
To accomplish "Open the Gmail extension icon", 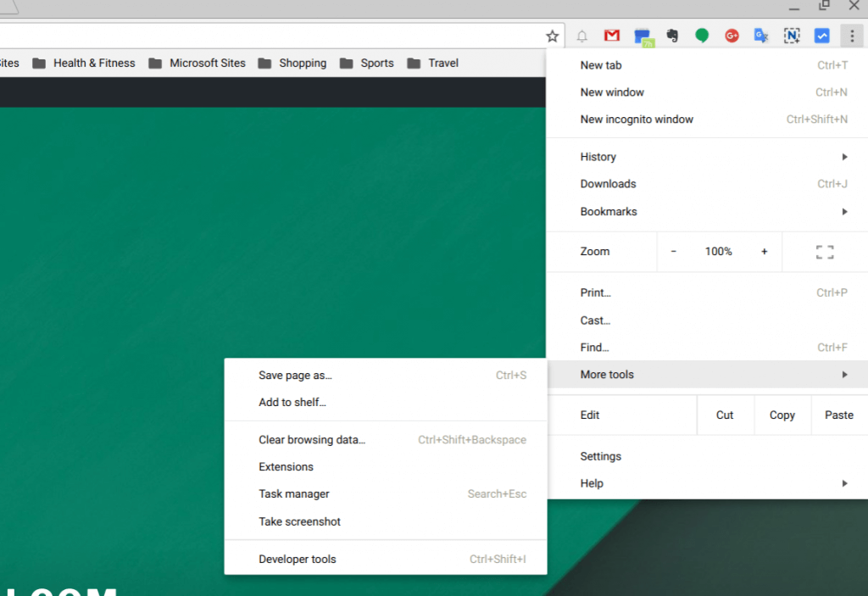I will coord(612,36).
